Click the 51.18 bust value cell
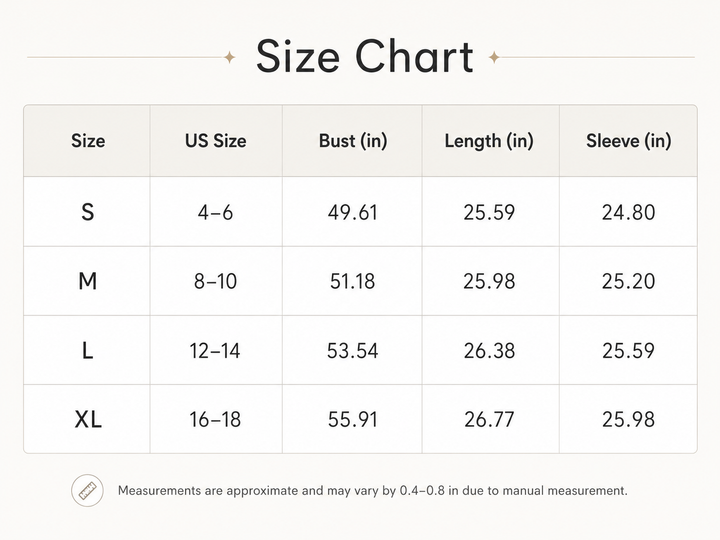The width and height of the screenshot is (720, 540). [353, 281]
